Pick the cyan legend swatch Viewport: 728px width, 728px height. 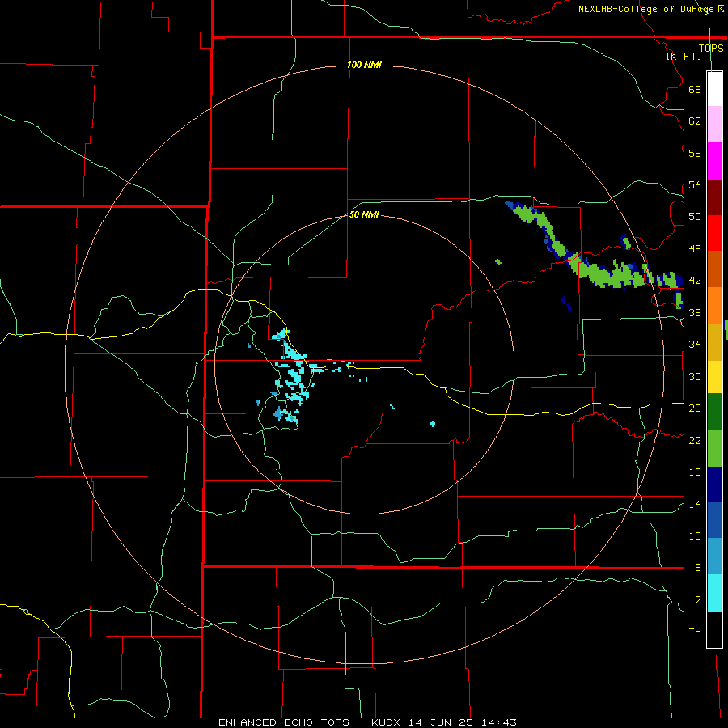click(x=714, y=593)
